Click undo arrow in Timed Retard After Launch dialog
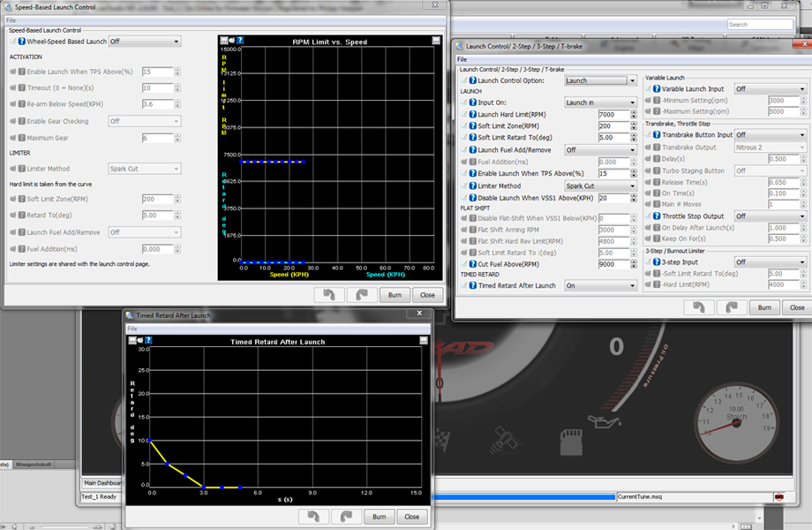The image size is (812, 530). [x=313, y=516]
